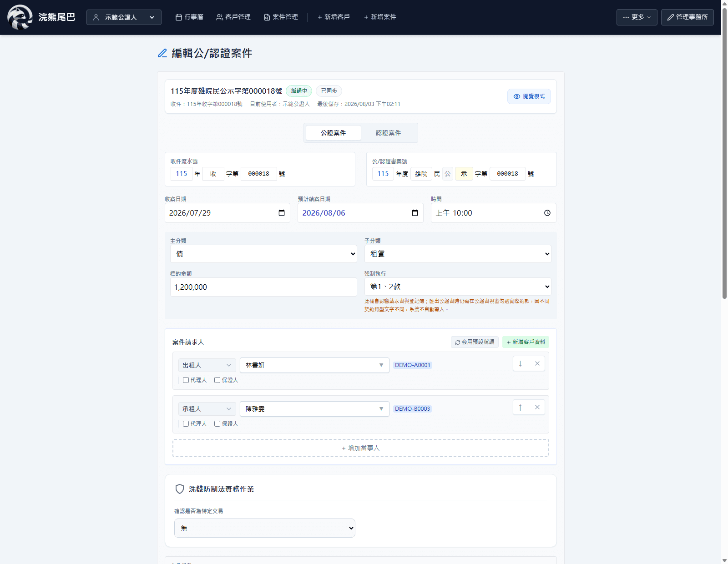Click the 示 field in case number

pos(464,174)
